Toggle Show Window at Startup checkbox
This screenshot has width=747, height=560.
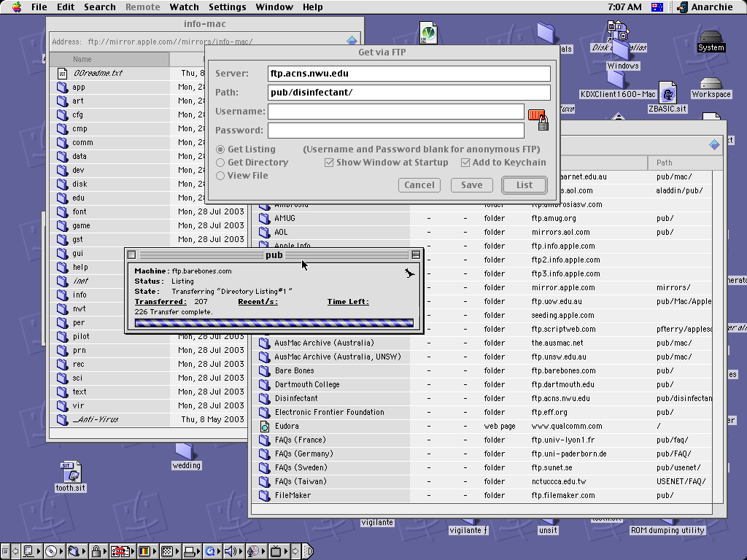tap(329, 163)
